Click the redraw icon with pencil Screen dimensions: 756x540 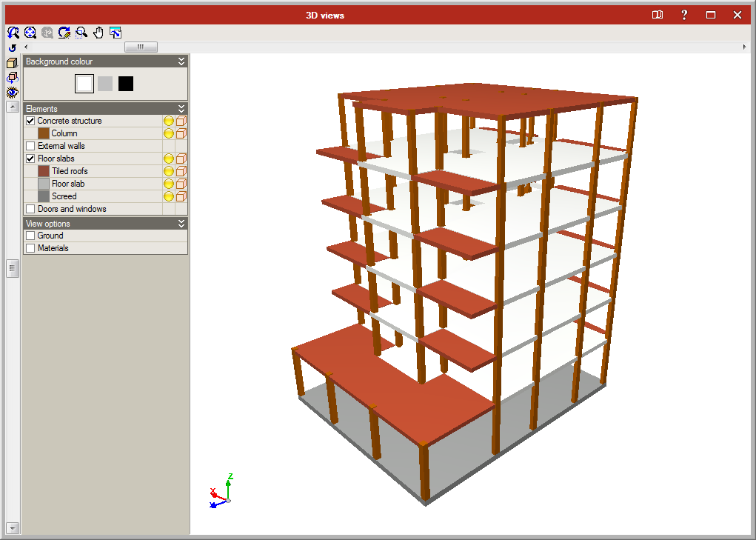64,33
